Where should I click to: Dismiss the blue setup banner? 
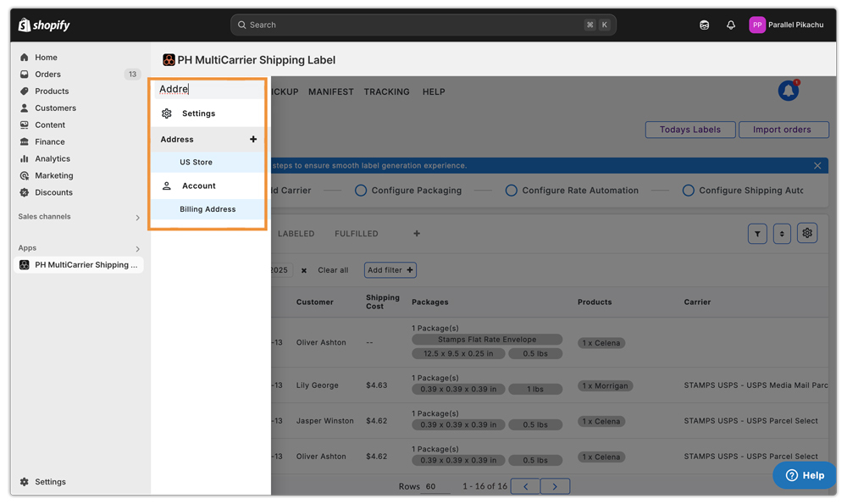pyautogui.click(x=817, y=166)
